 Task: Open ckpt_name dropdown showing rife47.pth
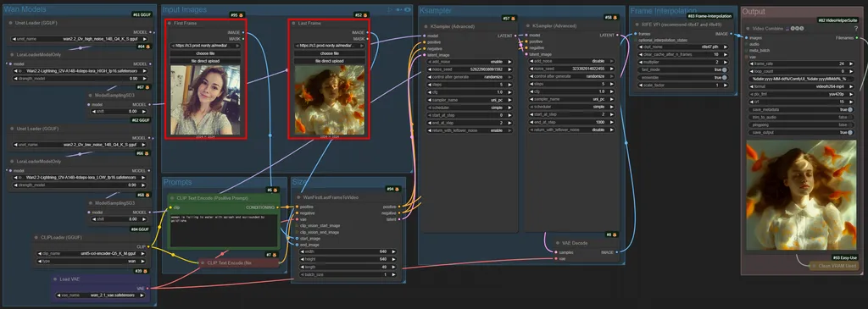(x=682, y=47)
